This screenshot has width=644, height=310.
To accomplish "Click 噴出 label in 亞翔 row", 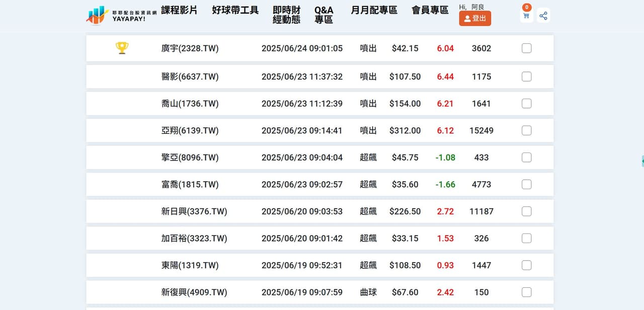I will 368,130.
